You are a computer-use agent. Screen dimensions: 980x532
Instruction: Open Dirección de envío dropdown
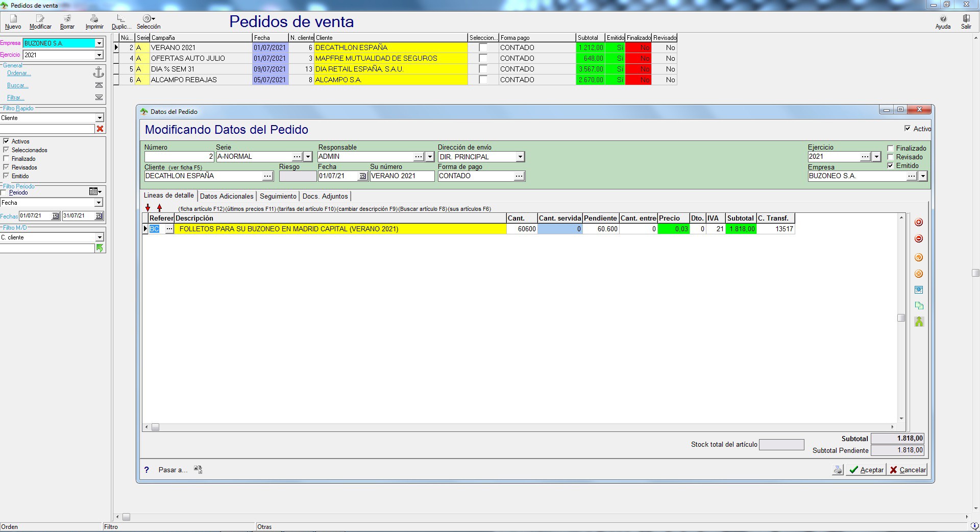pyautogui.click(x=520, y=157)
